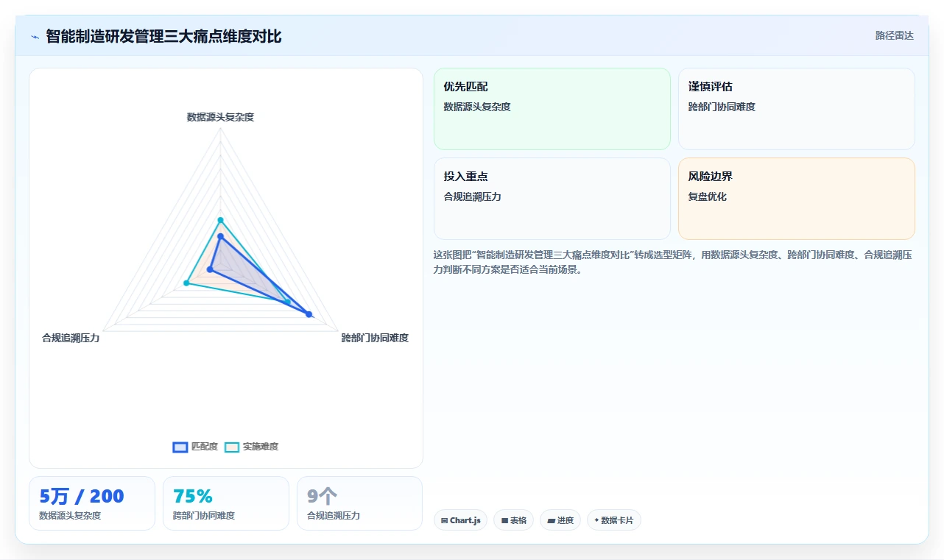
Task: Toggle the 匹配度 legend swatch
Action: (x=180, y=447)
